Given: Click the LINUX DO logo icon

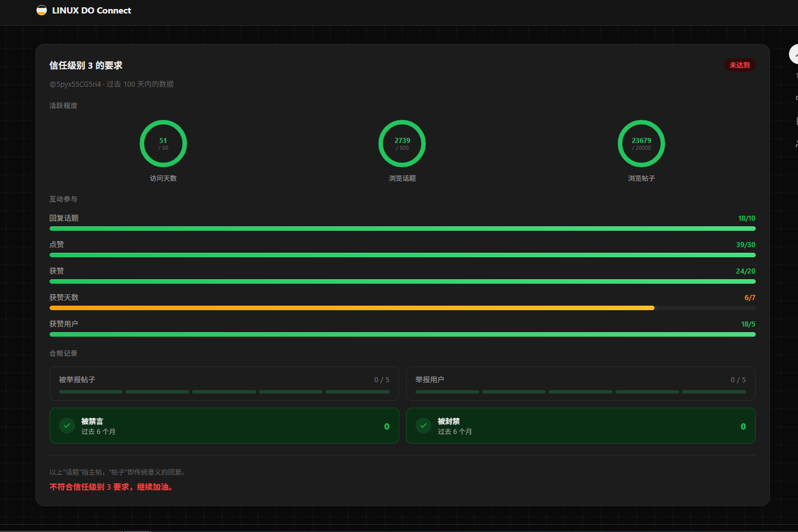Looking at the screenshot, I should click(x=42, y=10).
